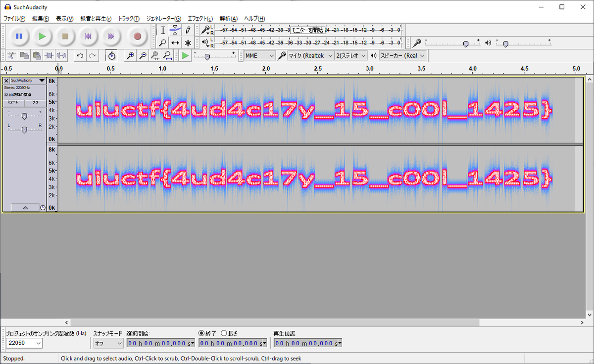Select the I-beam Selection tool
The width and height of the screenshot is (594, 364).
(163, 30)
